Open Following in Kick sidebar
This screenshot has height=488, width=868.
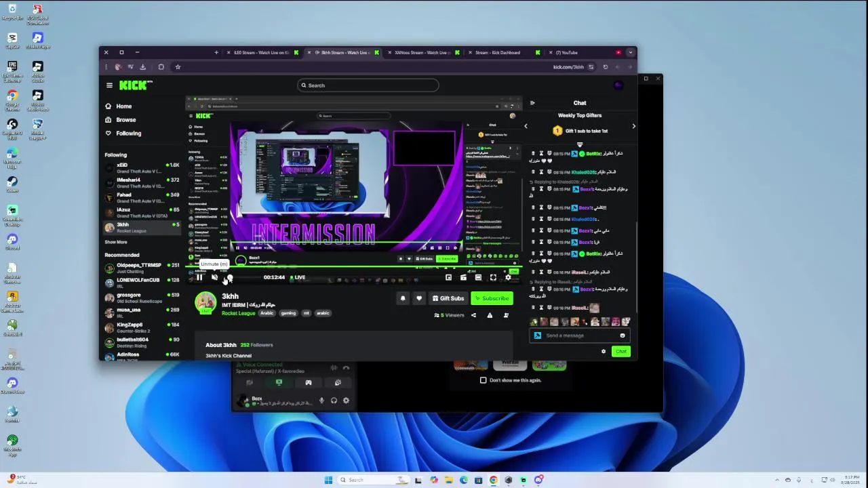click(128, 134)
